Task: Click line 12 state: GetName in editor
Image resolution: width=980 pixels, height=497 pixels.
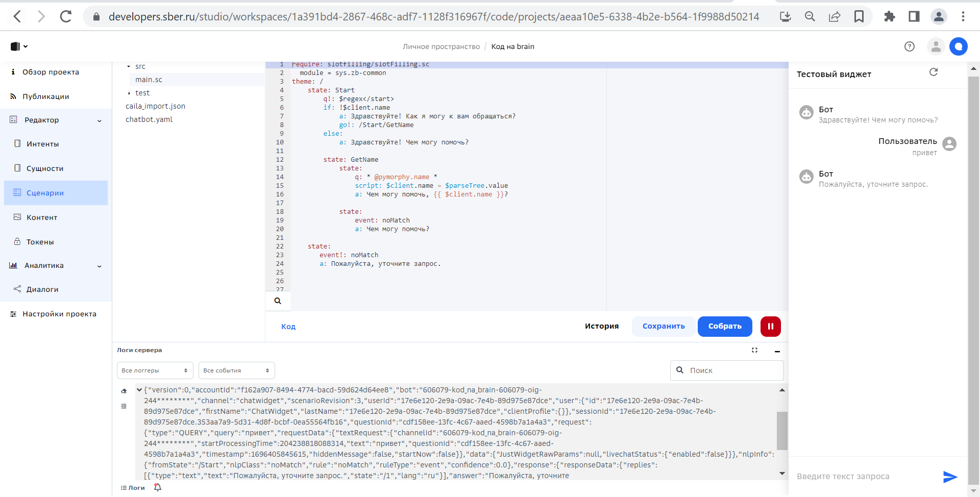Action: pos(351,160)
